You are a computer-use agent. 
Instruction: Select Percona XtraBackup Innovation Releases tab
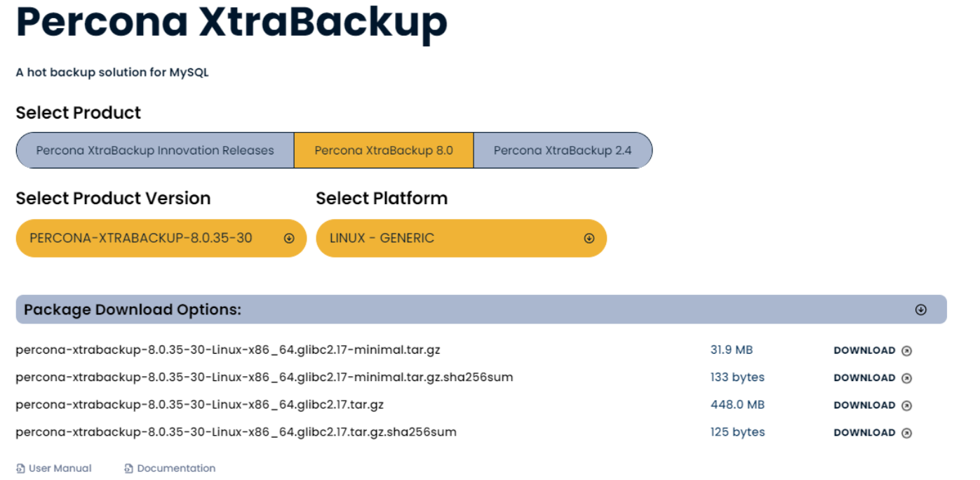[x=155, y=150]
